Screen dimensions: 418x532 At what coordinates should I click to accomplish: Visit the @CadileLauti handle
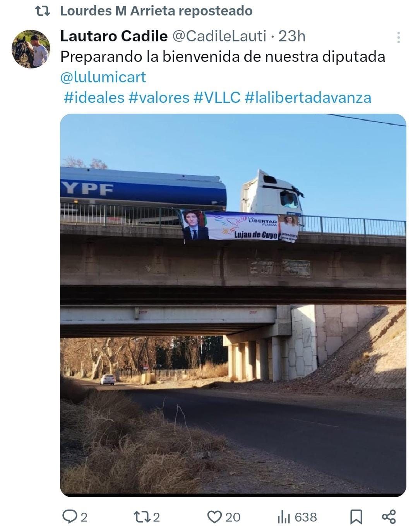pyautogui.click(x=219, y=36)
